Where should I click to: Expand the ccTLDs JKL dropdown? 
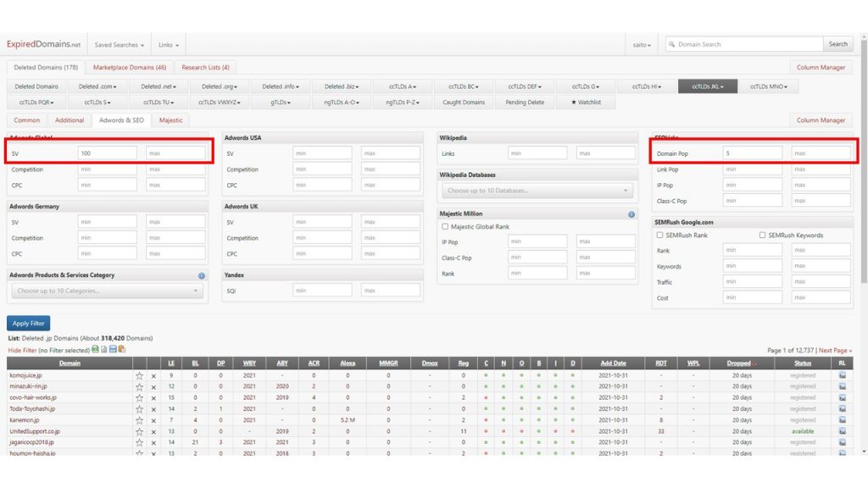[708, 86]
